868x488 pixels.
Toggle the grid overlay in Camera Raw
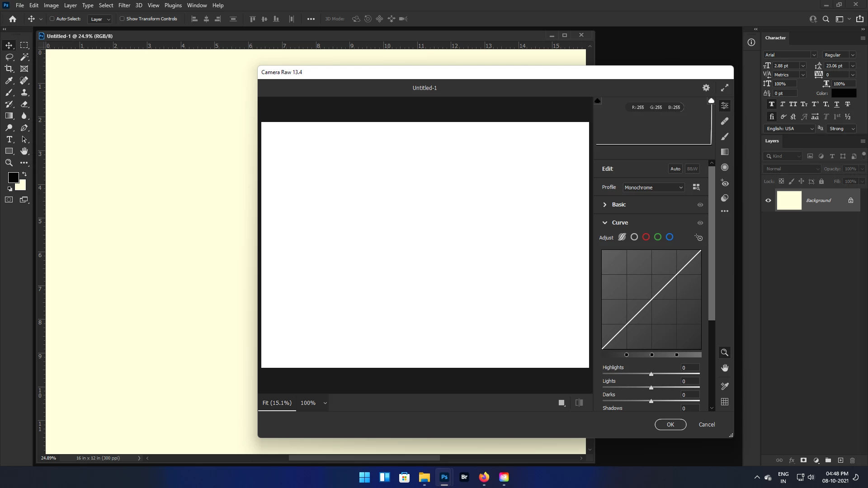pyautogui.click(x=725, y=402)
